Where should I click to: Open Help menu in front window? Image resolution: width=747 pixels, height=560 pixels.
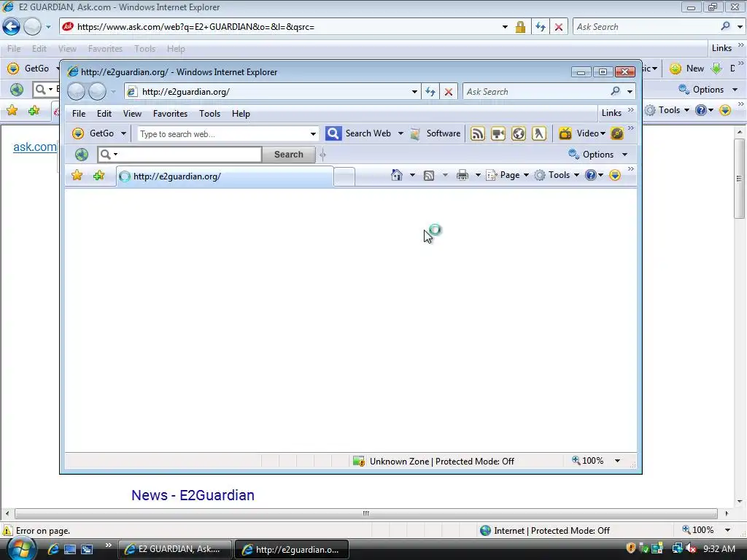tap(241, 113)
